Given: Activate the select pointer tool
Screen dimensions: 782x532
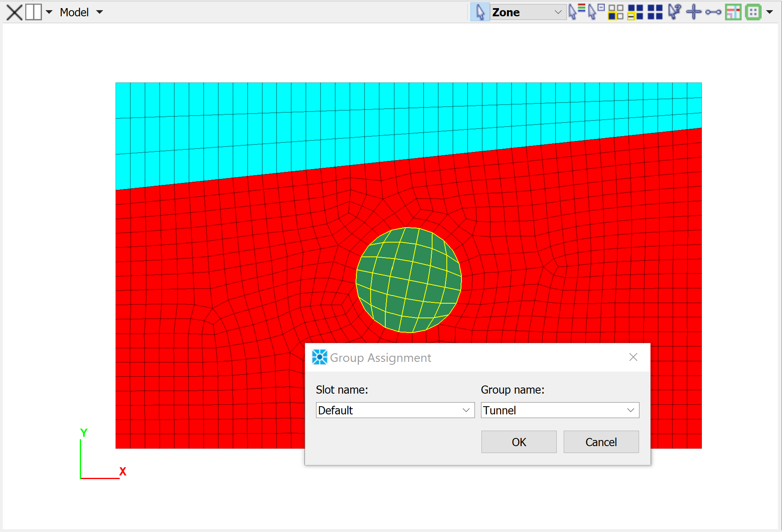Looking at the screenshot, I should (x=480, y=12).
